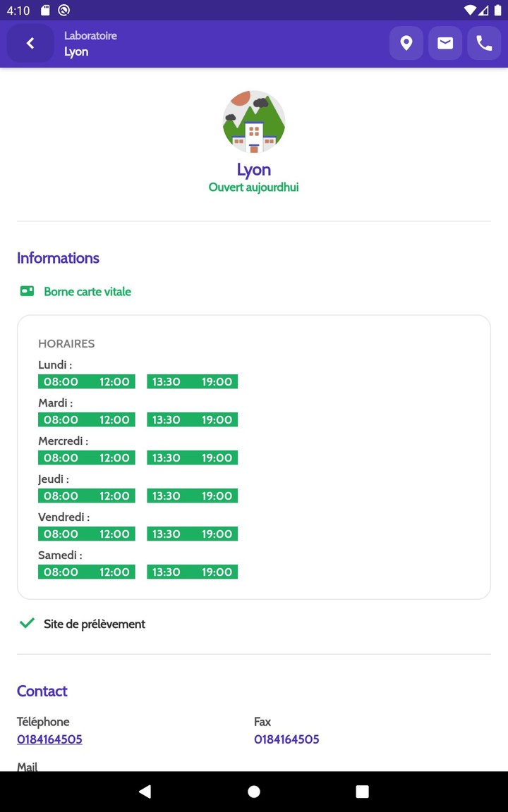508x812 pixels.
Task: Tap the Laboratoire Lyon header title
Action: coord(90,44)
